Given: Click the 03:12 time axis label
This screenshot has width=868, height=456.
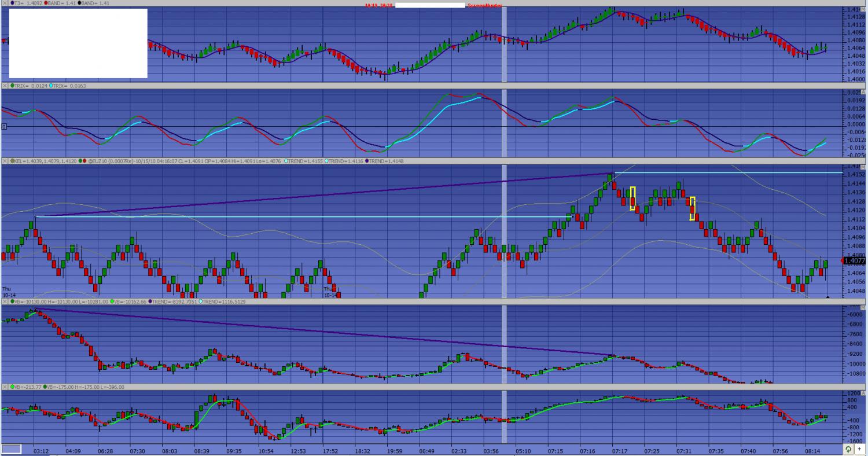Looking at the screenshot, I should click(41, 451).
